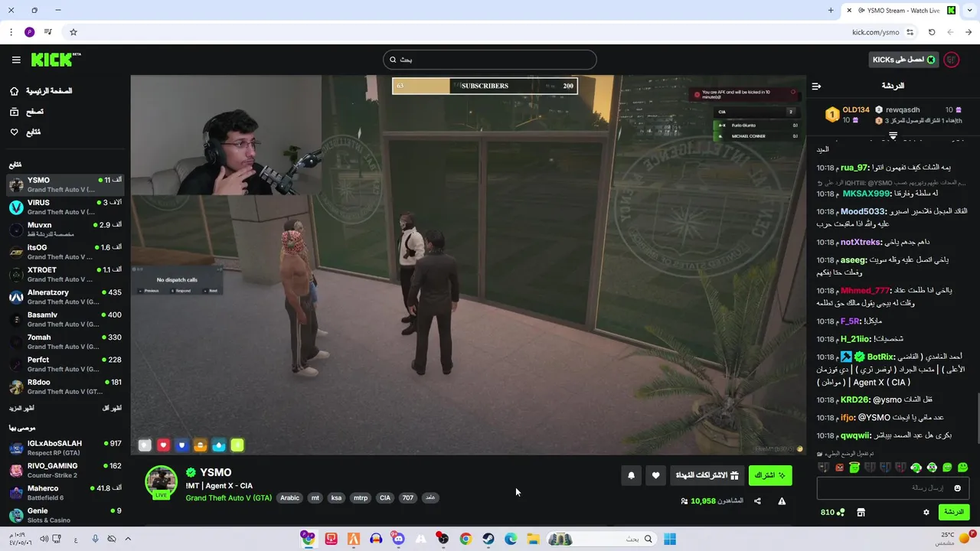Open the YSMO channel in the following list
980x551 pixels.
coord(65,184)
